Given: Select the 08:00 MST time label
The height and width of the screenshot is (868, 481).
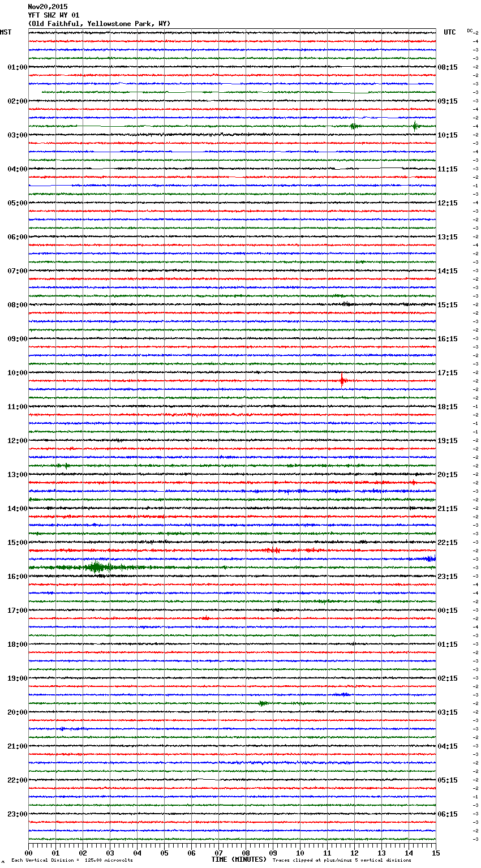Looking at the screenshot, I should click(18, 305).
